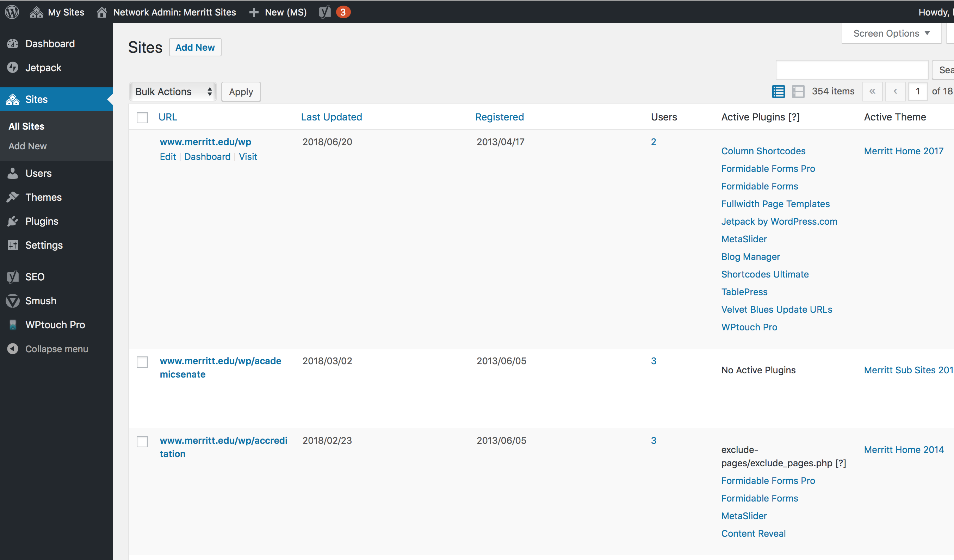
Task: Open Jetpack menu item
Action: 56,68
